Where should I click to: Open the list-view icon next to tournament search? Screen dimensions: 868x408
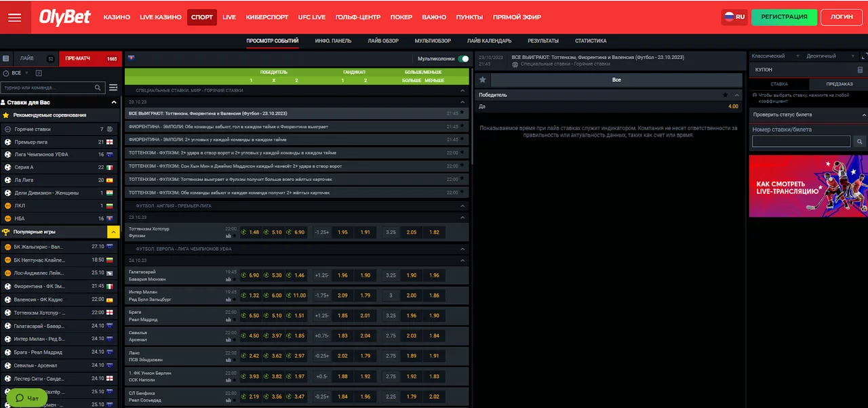[113, 87]
